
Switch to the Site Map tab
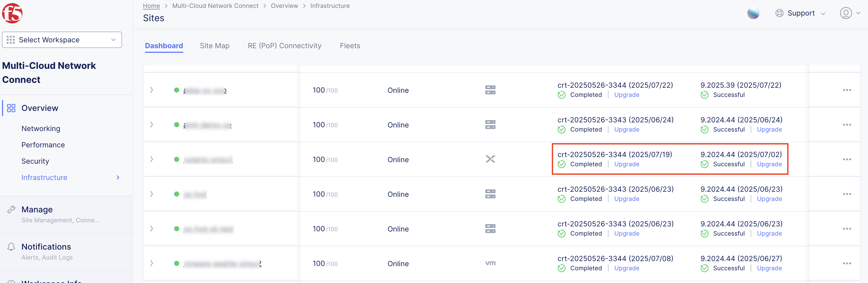coord(214,46)
